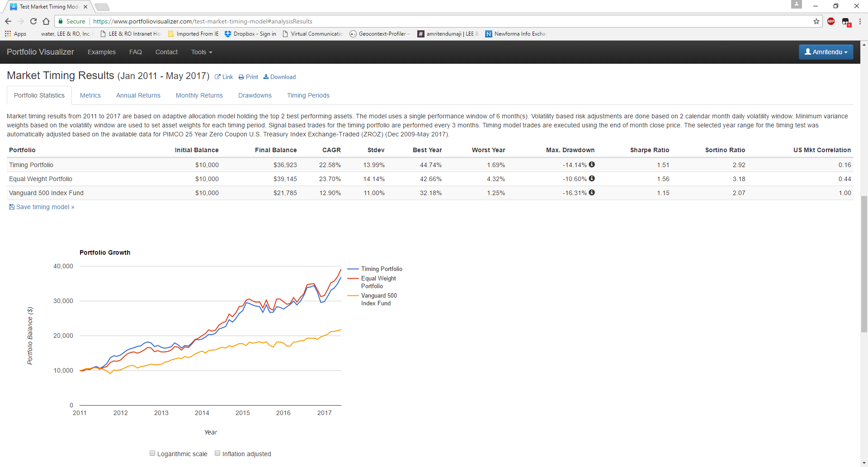Click the Vanguard 500 drawdown info icon
Screen dimensions: 868x467
592,193
